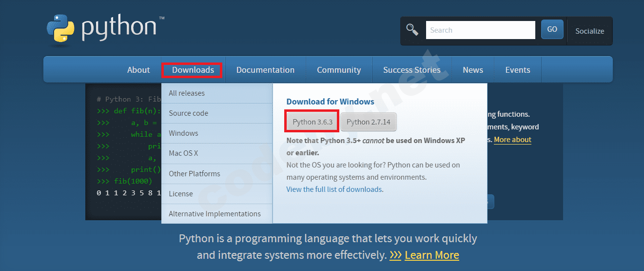Open the Socialize dropdown
Viewport: 644px width, 271px height.
pyautogui.click(x=589, y=31)
